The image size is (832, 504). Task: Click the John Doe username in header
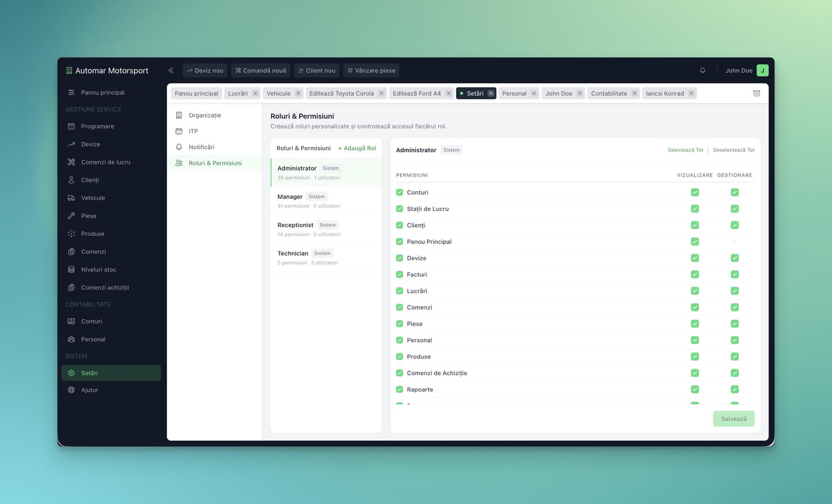tap(739, 71)
